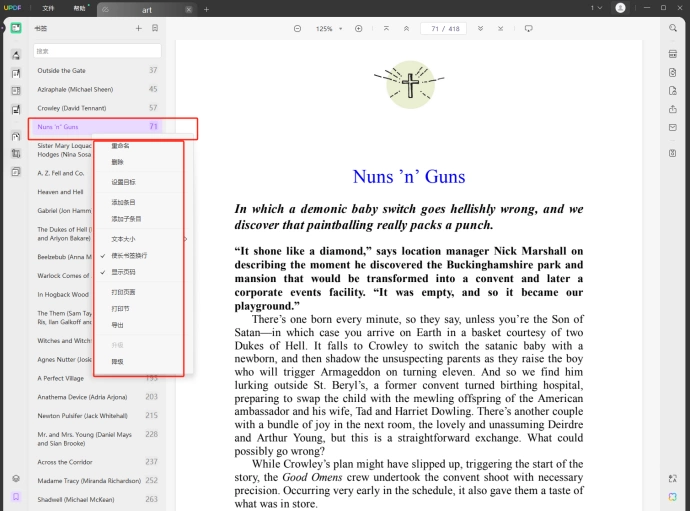The height and width of the screenshot is (511, 691).
Task: Open the Aziraphale (Michael Sheen) bookmark
Action: [97, 89]
